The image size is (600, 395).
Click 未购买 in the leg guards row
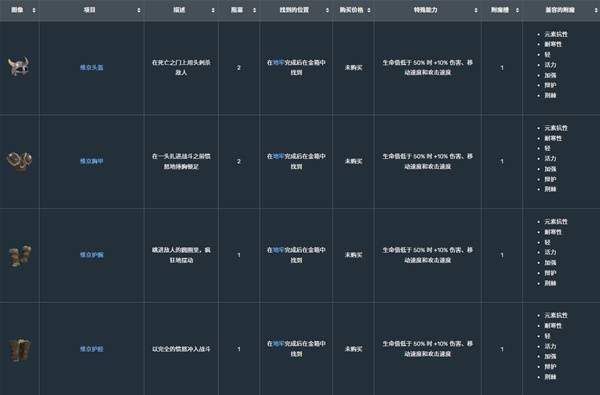point(354,349)
